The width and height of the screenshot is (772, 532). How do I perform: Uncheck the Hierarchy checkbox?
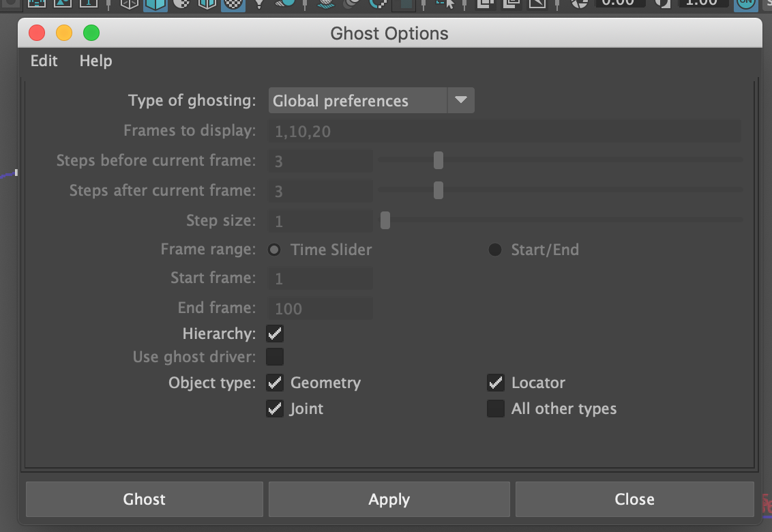coord(275,334)
